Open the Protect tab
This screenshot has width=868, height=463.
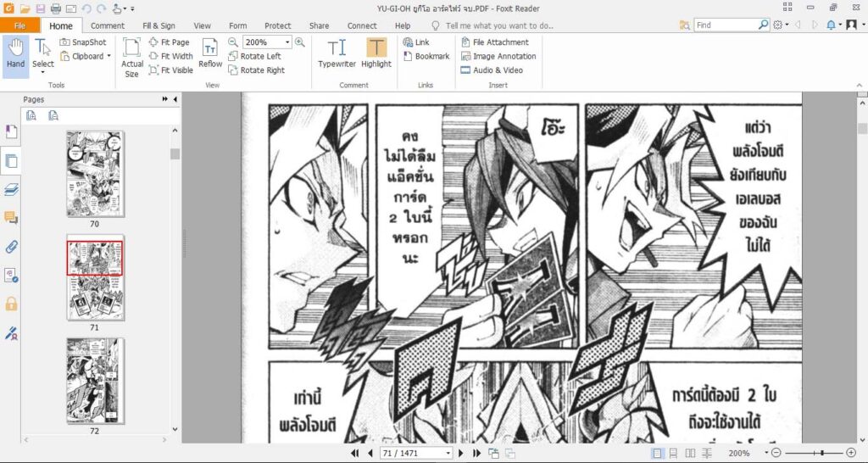point(278,25)
